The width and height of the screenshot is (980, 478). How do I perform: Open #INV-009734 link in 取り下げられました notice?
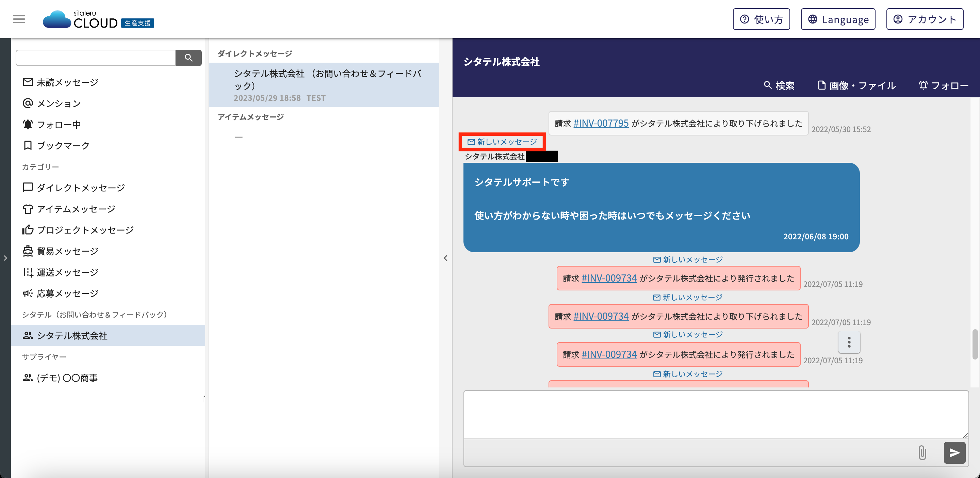coord(601,316)
